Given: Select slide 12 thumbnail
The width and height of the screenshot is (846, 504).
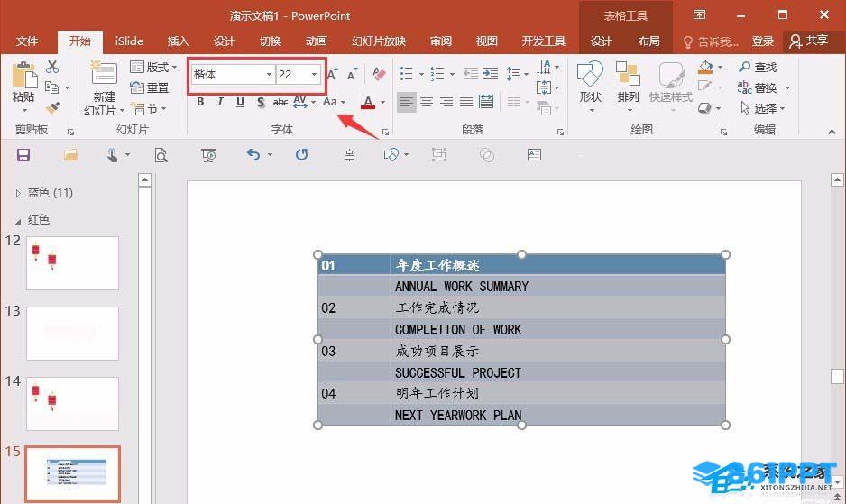Looking at the screenshot, I should coord(72,262).
